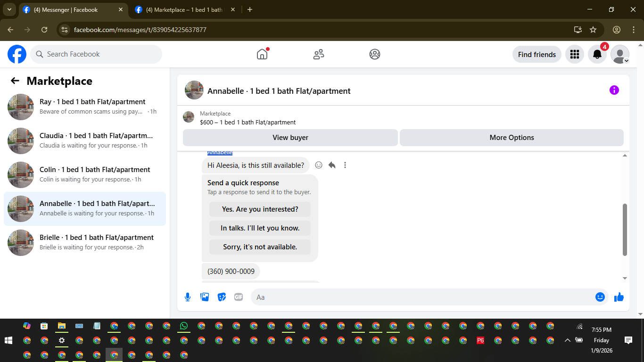Send 'Sorry, it's not available.' response

click(260, 247)
